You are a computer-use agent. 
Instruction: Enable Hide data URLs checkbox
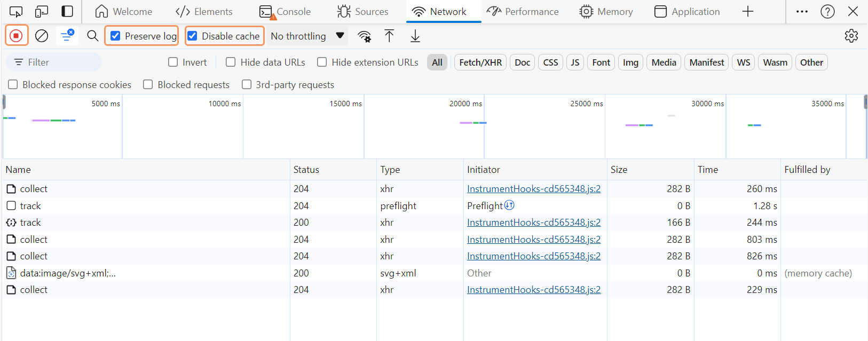(x=231, y=62)
